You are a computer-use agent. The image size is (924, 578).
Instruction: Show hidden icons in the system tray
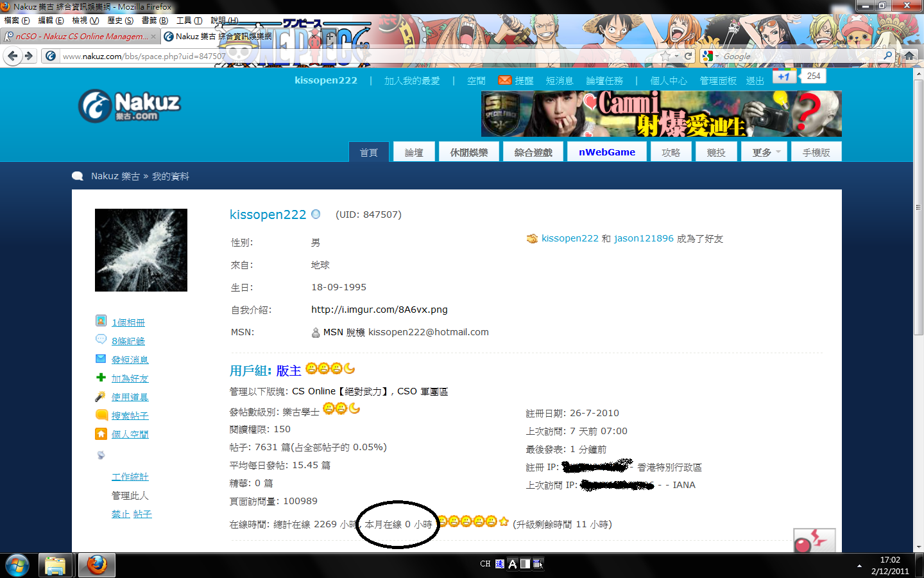(859, 566)
